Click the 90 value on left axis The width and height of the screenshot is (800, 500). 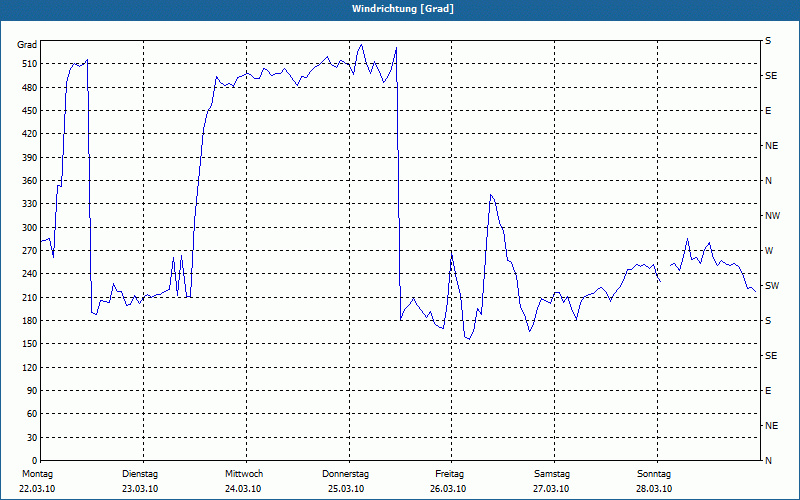[x=32, y=391]
